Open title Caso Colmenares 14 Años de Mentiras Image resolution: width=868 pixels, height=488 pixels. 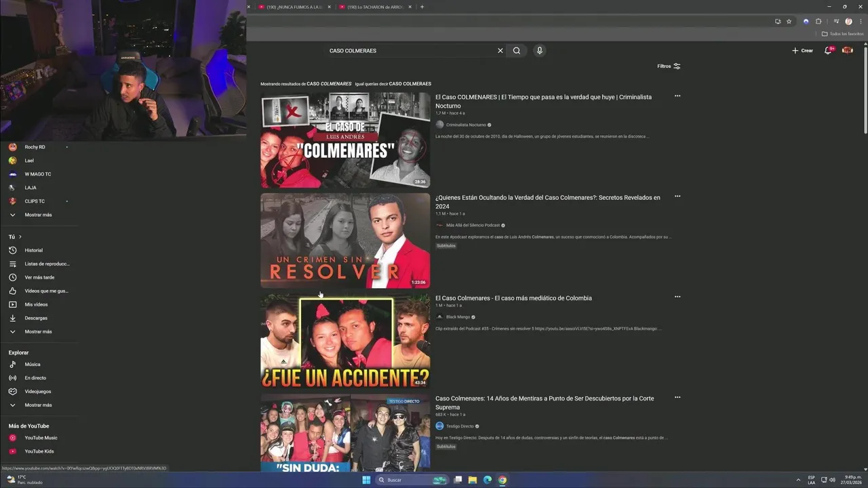[x=545, y=403]
